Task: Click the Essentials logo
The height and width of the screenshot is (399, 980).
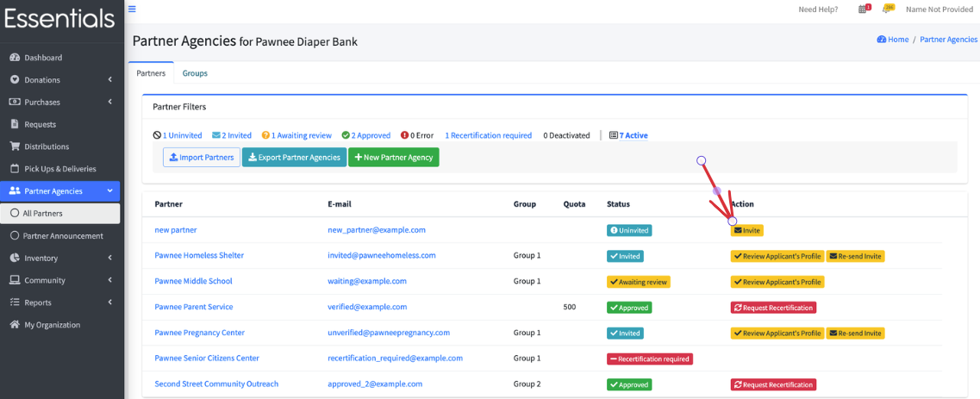Action: [60, 19]
